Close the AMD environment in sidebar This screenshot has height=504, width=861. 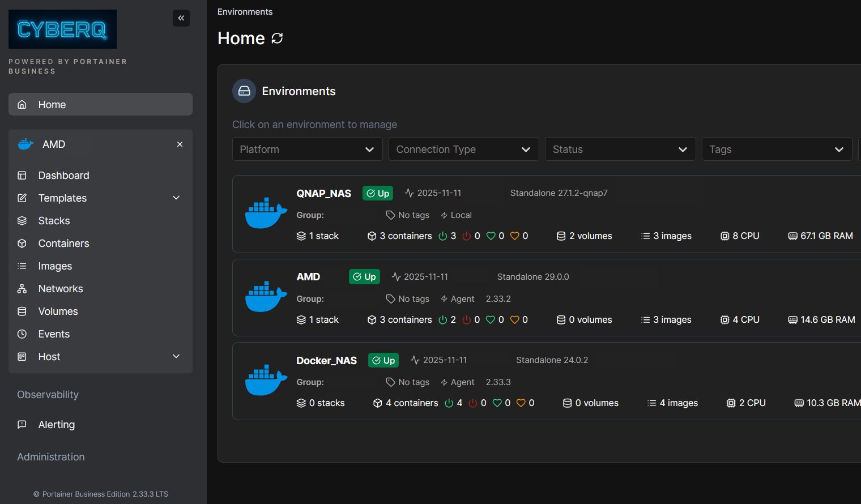(x=180, y=144)
